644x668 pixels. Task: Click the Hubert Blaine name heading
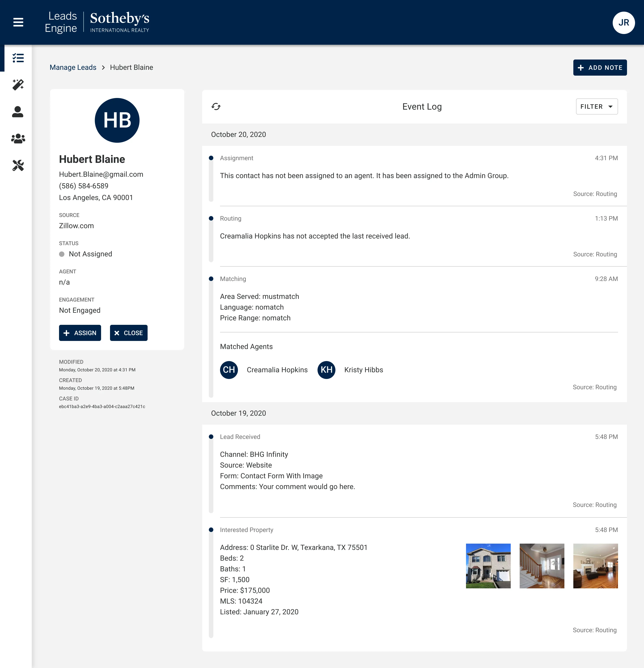click(92, 159)
